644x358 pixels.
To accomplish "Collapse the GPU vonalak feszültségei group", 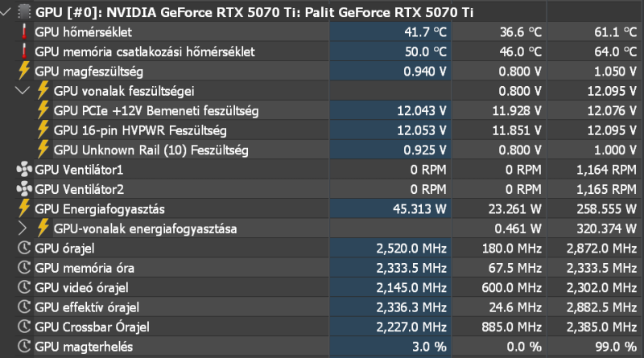I will 23,91.
